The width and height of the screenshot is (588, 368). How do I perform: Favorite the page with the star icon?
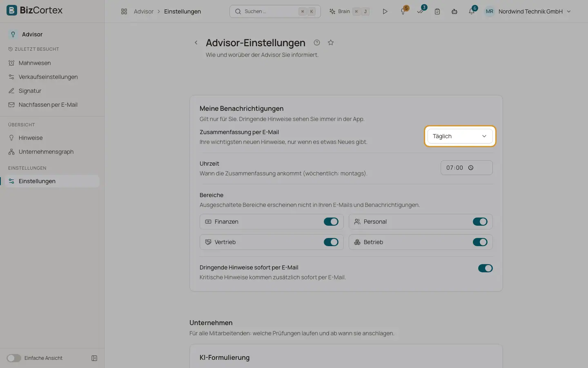click(x=331, y=43)
